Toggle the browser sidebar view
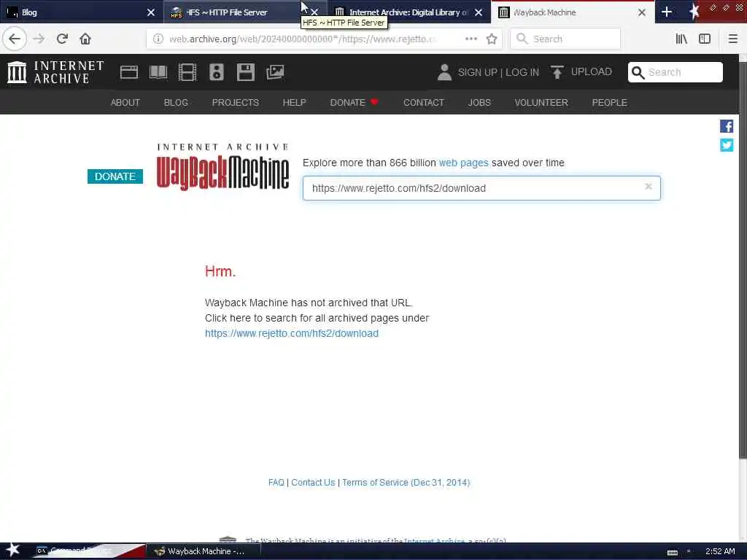The width and height of the screenshot is (747, 560). pyautogui.click(x=705, y=39)
